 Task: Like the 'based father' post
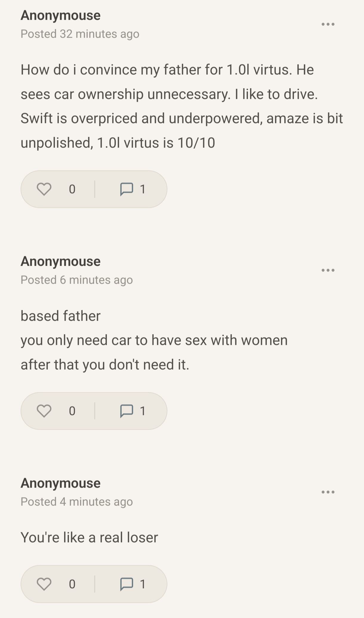tap(44, 411)
